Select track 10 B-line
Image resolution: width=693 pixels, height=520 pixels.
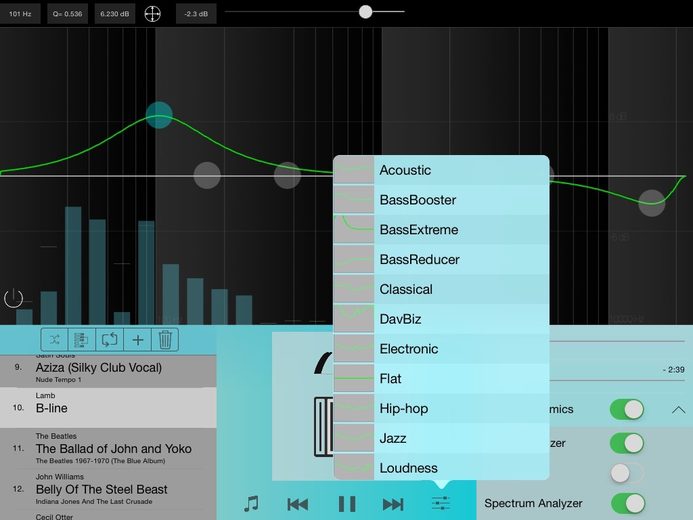[x=108, y=407]
